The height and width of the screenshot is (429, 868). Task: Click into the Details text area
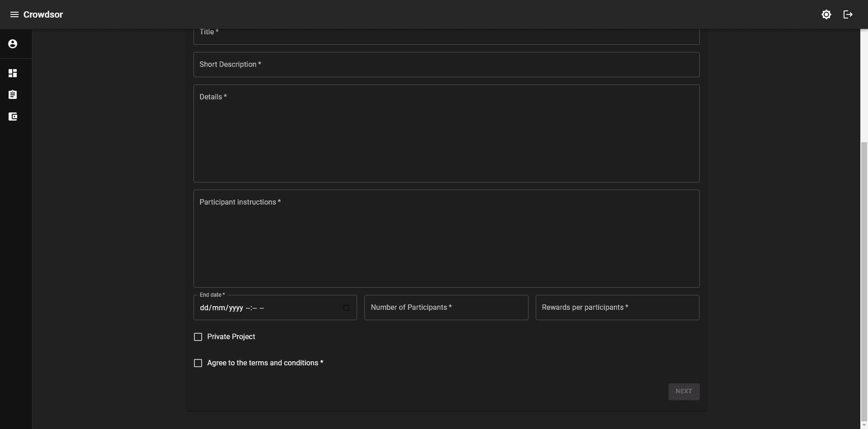pyautogui.click(x=446, y=135)
